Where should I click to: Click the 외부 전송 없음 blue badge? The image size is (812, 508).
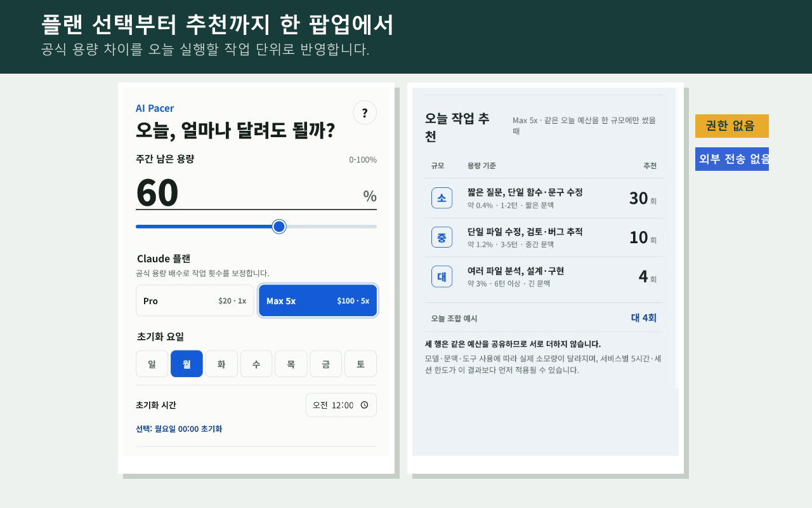pyautogui.click(x=732, y=159)
